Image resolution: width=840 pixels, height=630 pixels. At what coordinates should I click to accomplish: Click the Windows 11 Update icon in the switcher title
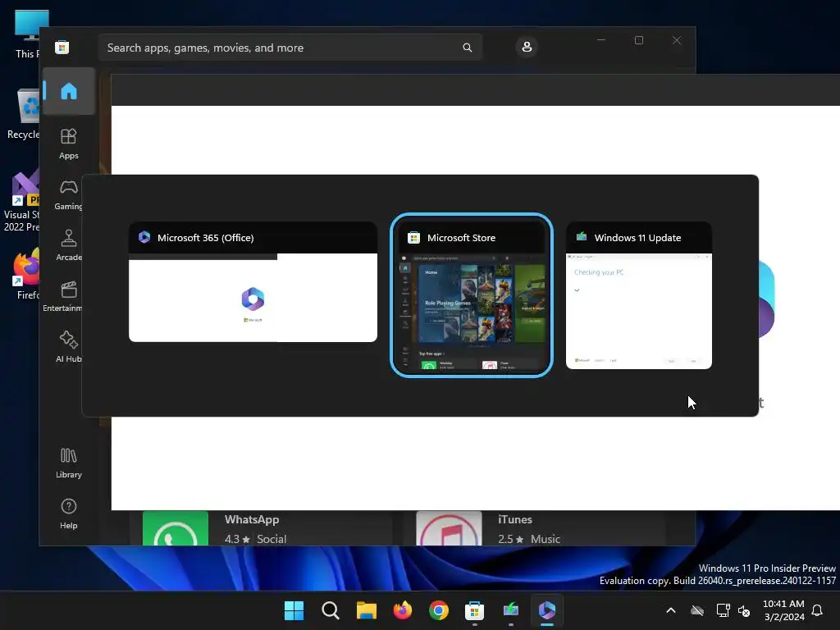pos(582,237)
